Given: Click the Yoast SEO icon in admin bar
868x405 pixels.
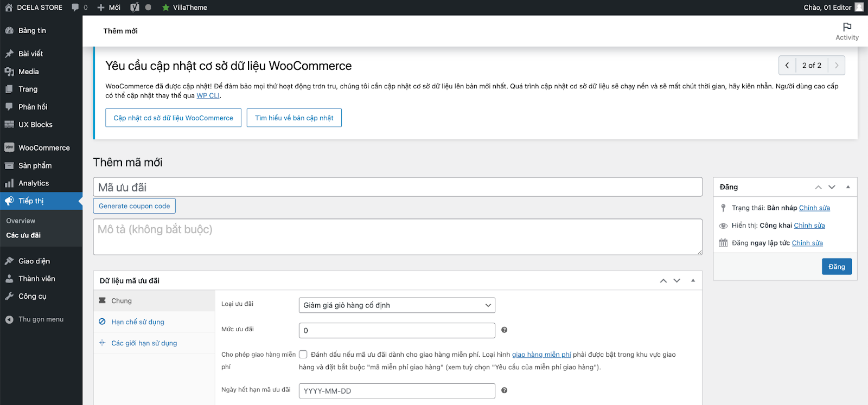Looking at the screenshot, I should point(135,7).
